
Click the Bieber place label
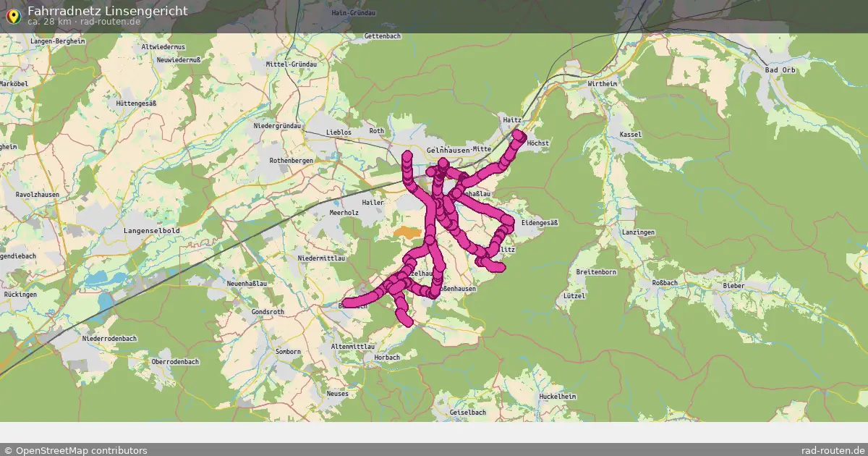point(733,287)
